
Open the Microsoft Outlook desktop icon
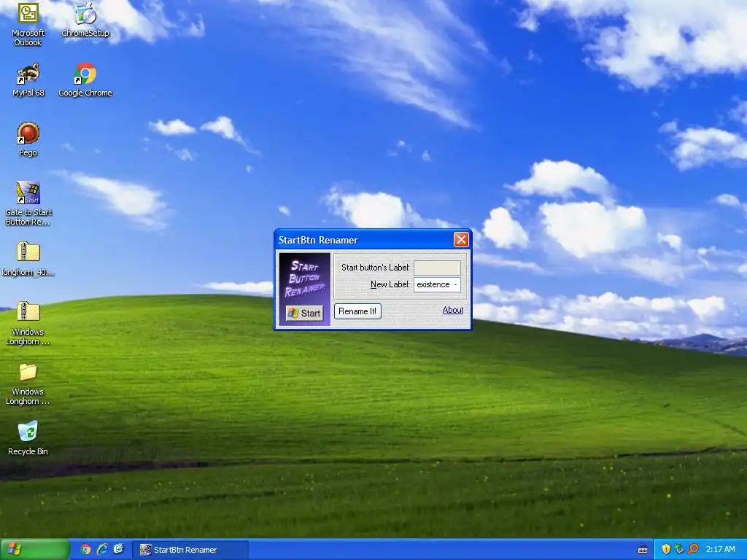point(28,24)
